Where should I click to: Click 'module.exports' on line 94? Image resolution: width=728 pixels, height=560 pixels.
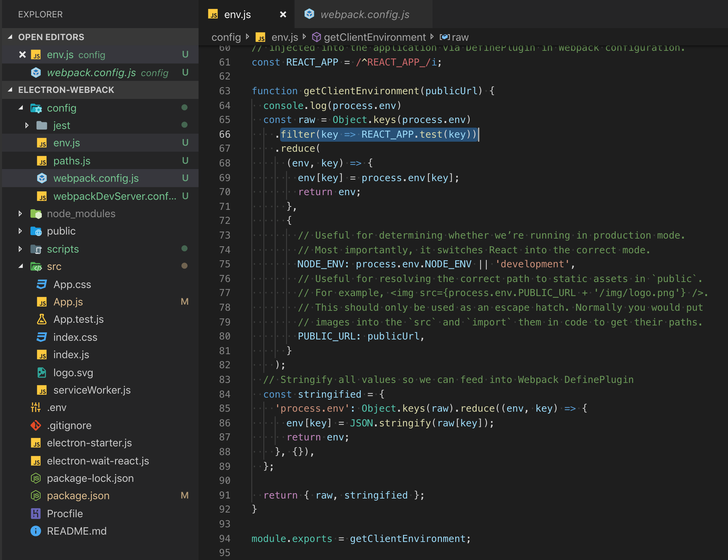click(292, 538)
